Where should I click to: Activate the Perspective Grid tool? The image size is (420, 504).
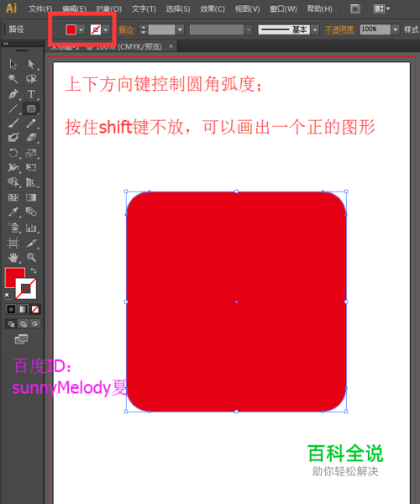(x=31, y=182)
